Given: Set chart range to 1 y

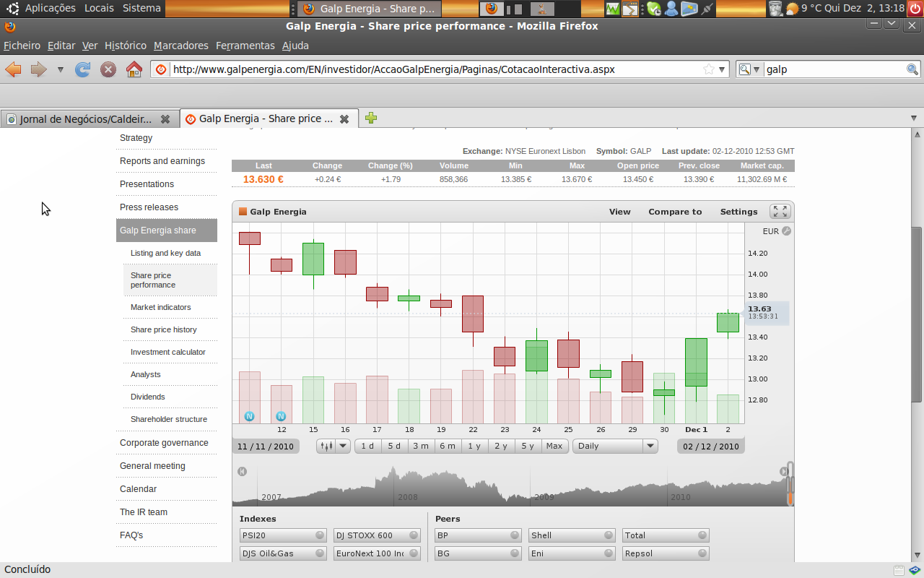Looking at the screenshot, I should point(474,446).
